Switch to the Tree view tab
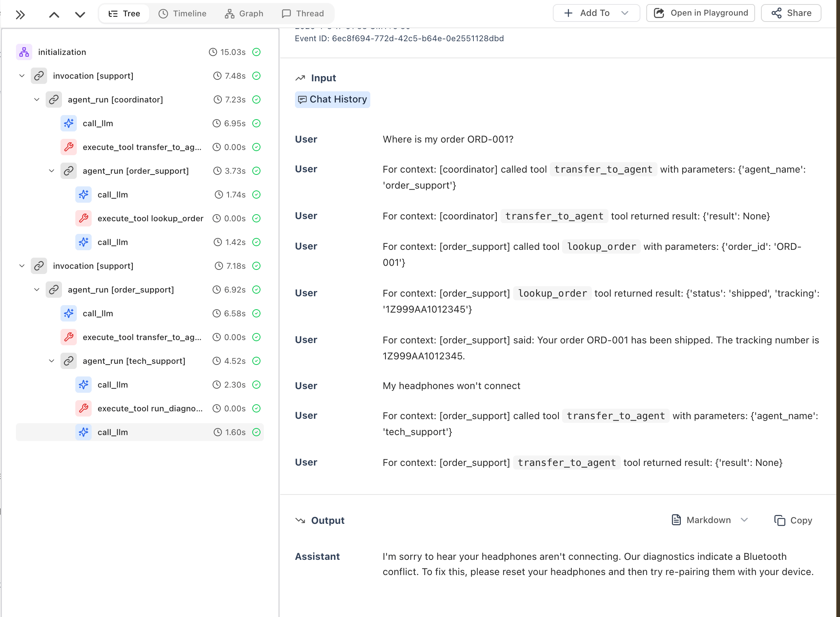This screenshot has width=840, height=617. tap(124, 14)
